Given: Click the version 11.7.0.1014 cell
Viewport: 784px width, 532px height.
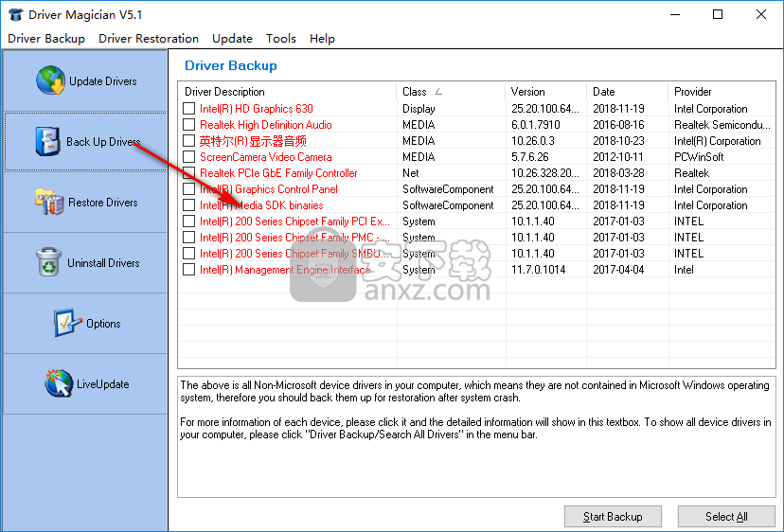Looking at the screenshot, I should [x=538, y=270].
